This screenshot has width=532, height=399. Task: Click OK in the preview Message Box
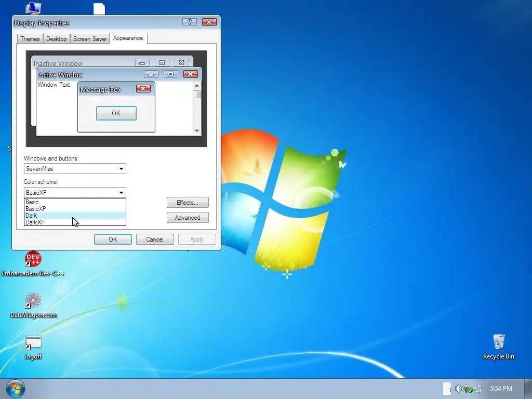pos(116,113)
